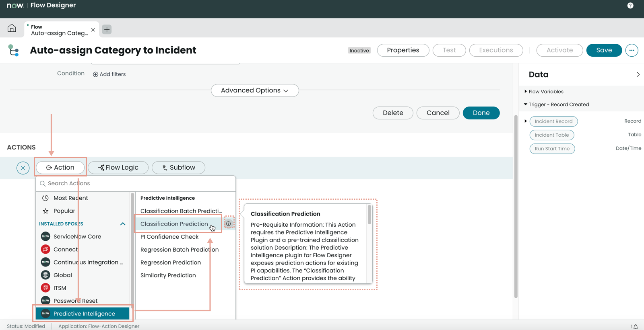Click the now logo in the header
The width and height of the screenshot is (644, 330).
[15, 5]
